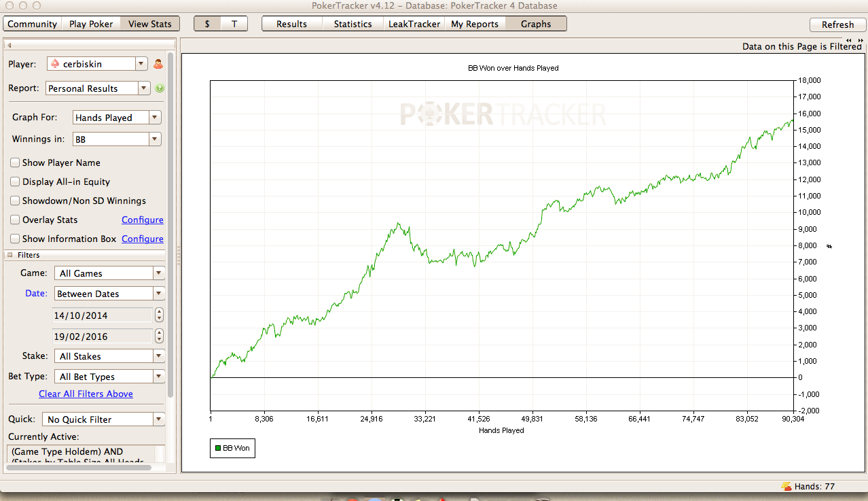
Task: Check Showdown/Non SD Winnings
Action: tap(15, 201)
